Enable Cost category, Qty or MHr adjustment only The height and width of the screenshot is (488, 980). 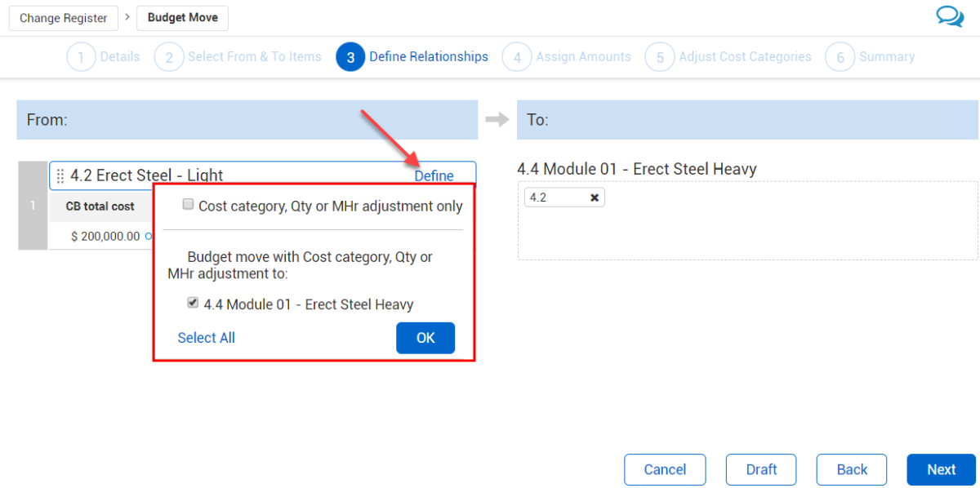189,206
